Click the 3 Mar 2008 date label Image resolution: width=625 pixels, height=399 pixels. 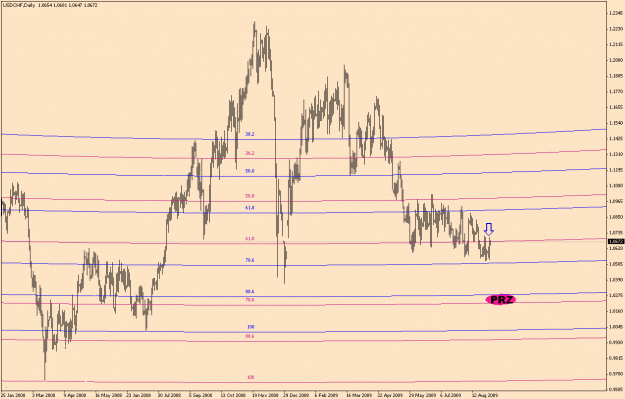44,395
